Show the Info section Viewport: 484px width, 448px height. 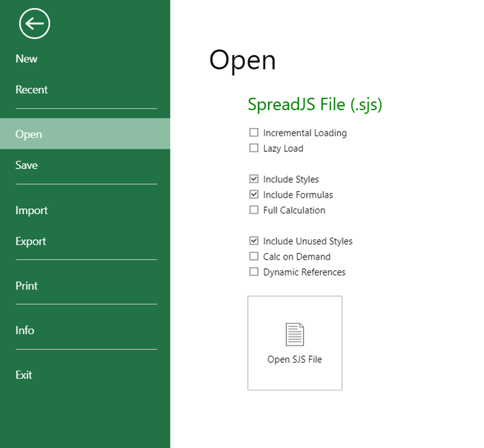pyautogui.click(x=25, y=330)
